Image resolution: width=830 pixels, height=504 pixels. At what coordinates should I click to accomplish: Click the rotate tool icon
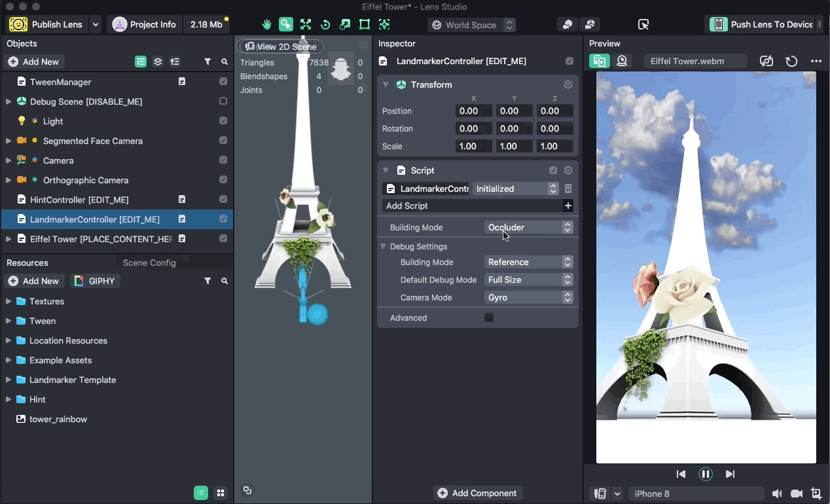click(325, 25)
